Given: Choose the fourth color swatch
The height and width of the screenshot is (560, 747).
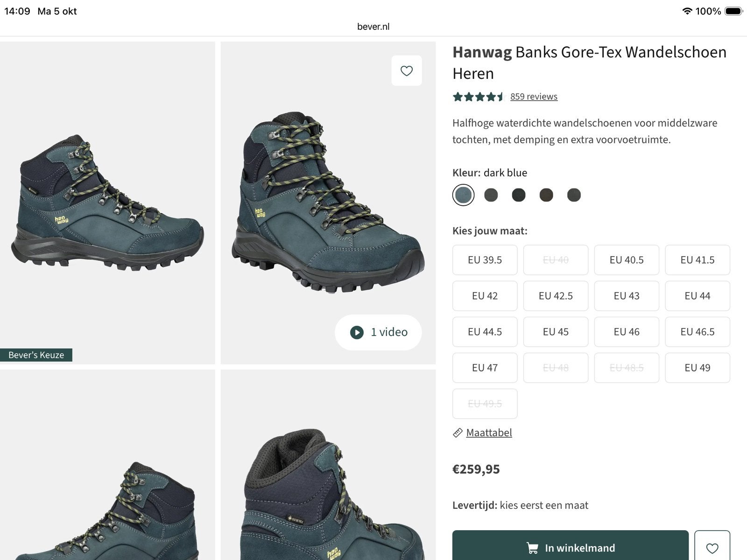Looking at the screenshot, I should coord(546,195).
